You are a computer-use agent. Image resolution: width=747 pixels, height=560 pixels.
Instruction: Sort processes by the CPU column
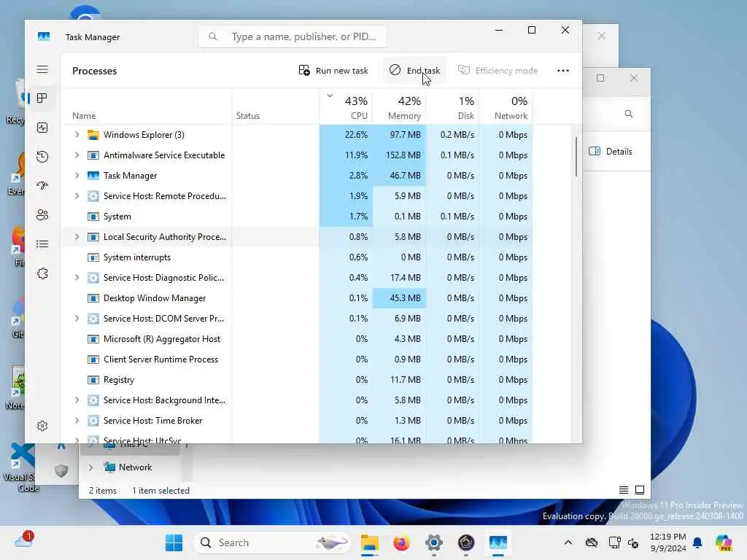(347, 107)
